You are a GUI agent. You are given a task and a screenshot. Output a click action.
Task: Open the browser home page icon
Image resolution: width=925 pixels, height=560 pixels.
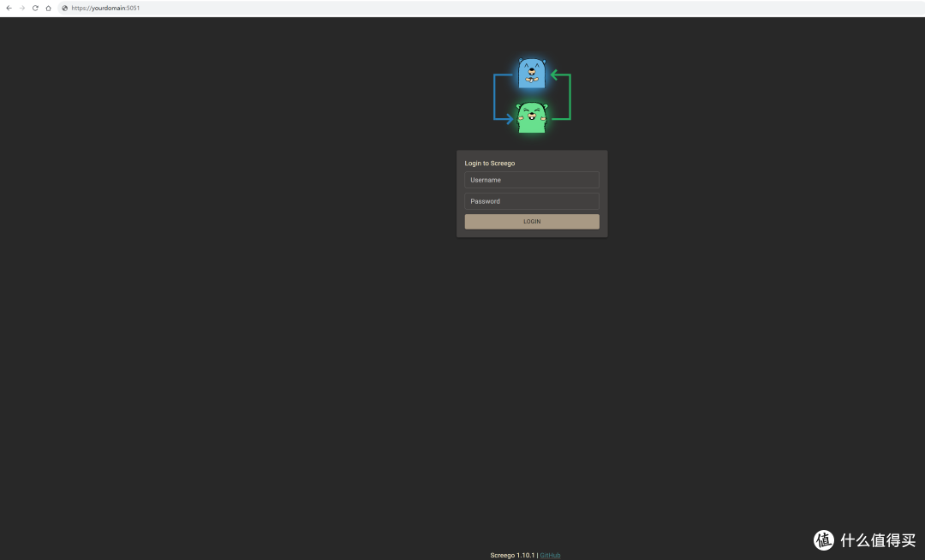click(48, 9)
